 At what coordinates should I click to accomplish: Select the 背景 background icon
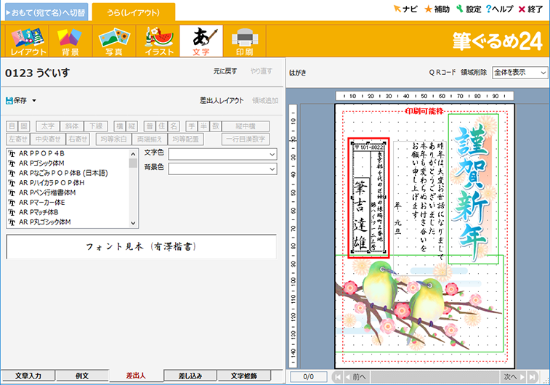71,41
